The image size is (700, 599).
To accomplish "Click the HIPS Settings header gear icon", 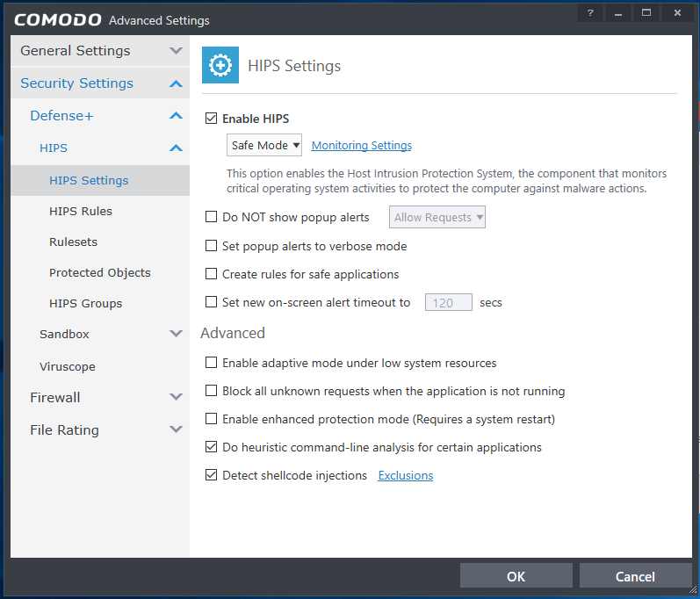I will tap(220, 66).
